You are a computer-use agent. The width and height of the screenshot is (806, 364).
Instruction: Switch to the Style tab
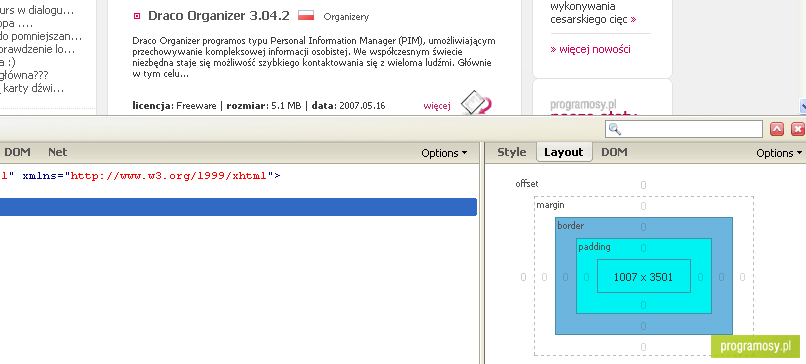click(x=511, y=152)
